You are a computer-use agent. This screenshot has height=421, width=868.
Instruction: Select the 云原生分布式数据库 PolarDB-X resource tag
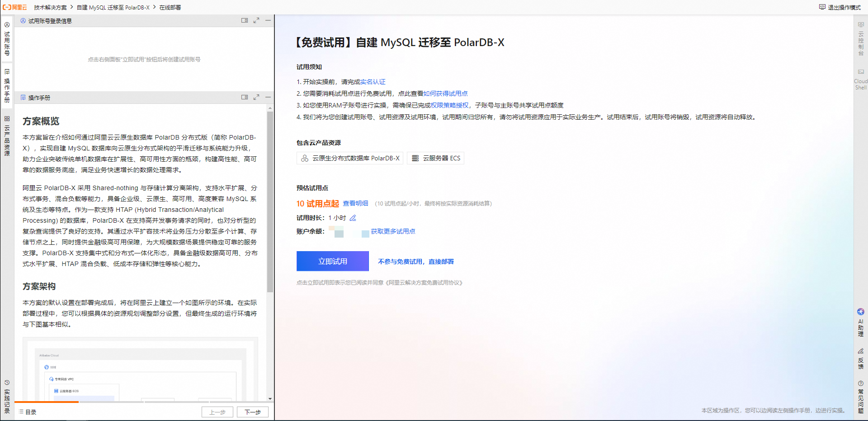[350, 158]
